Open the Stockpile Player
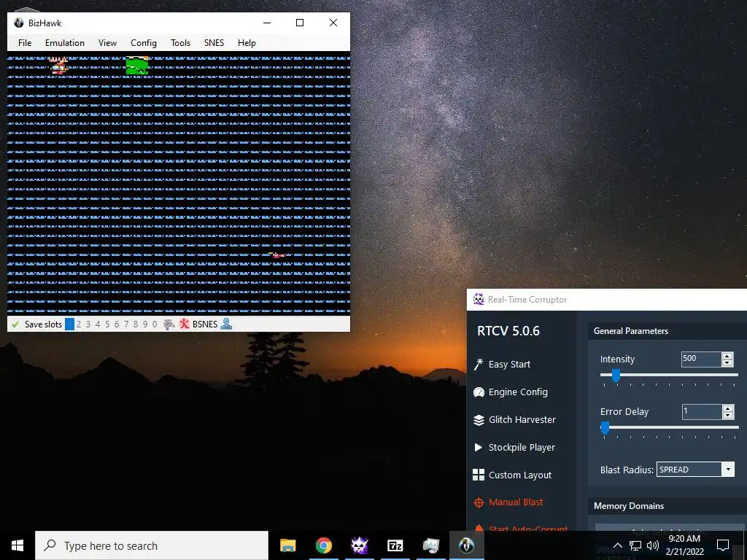 (x=514, y=447)
